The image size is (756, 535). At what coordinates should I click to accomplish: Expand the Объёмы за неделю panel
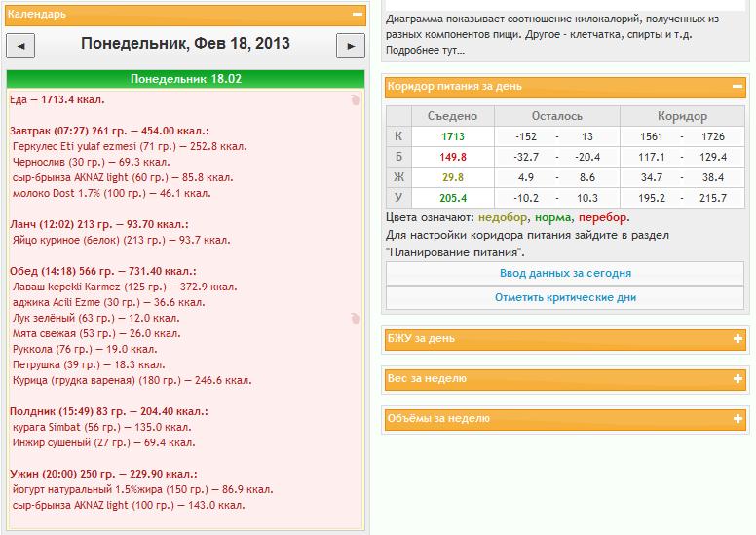coord(737,419)
